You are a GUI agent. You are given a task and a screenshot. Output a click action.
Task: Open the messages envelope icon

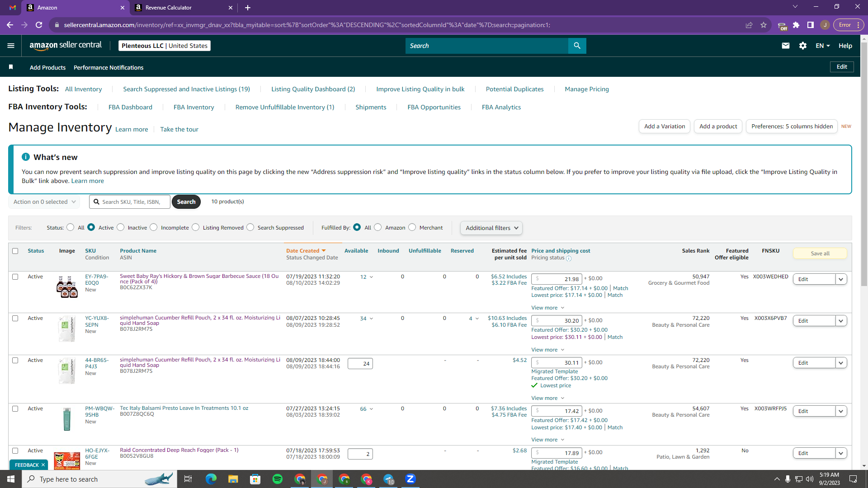coord(786,46)
